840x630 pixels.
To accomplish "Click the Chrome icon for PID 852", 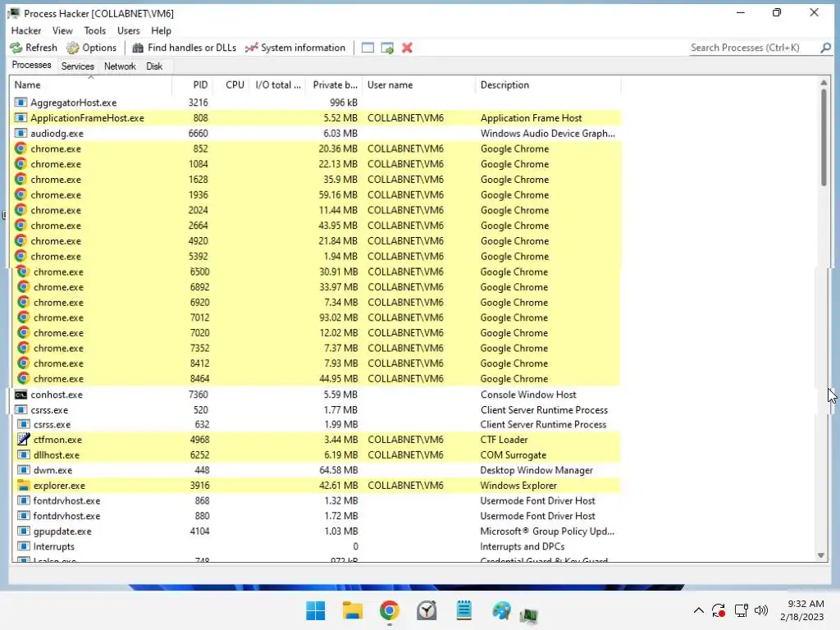I will click(x=21, y=148).
